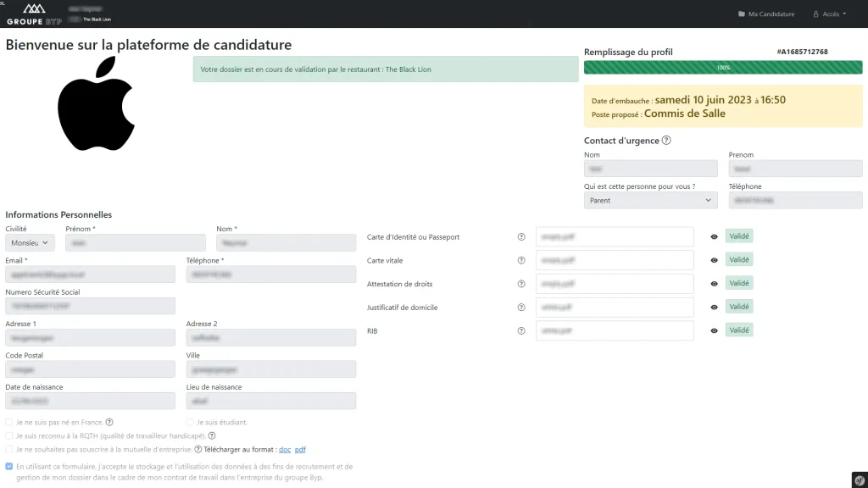The image size is (868, 488).
Task: Open the Parent relationship dropdown
Action: (x=650, y=200)
